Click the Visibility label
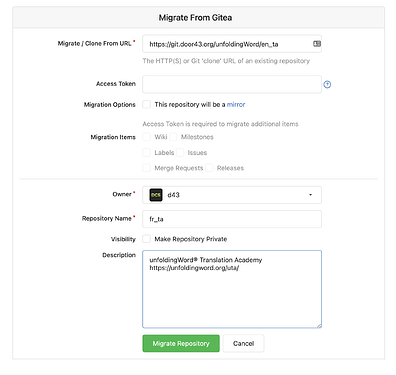The image size is (396, 375). pos(123,239)
